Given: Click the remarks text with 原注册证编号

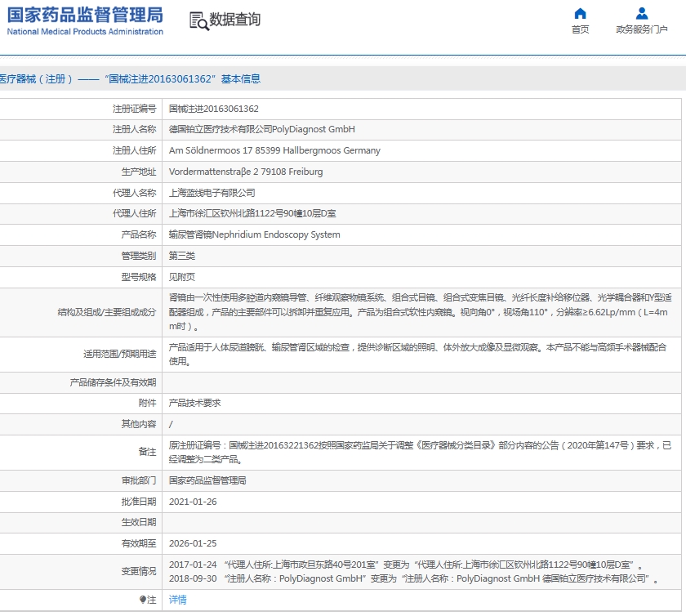Looking at the screenshot, I should pos(420,453).
